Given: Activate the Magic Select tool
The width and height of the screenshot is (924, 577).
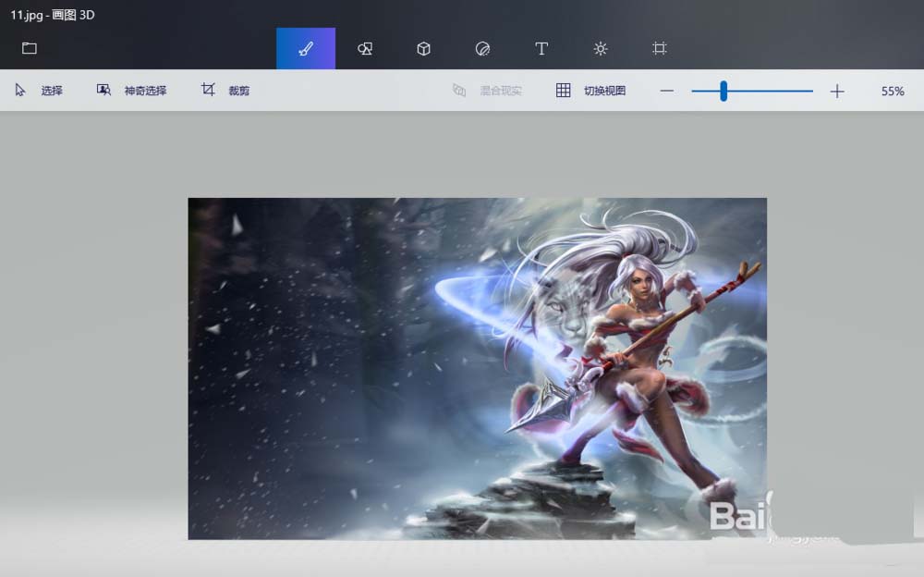Looking at the screenshot, I should [x=103, y=90].
